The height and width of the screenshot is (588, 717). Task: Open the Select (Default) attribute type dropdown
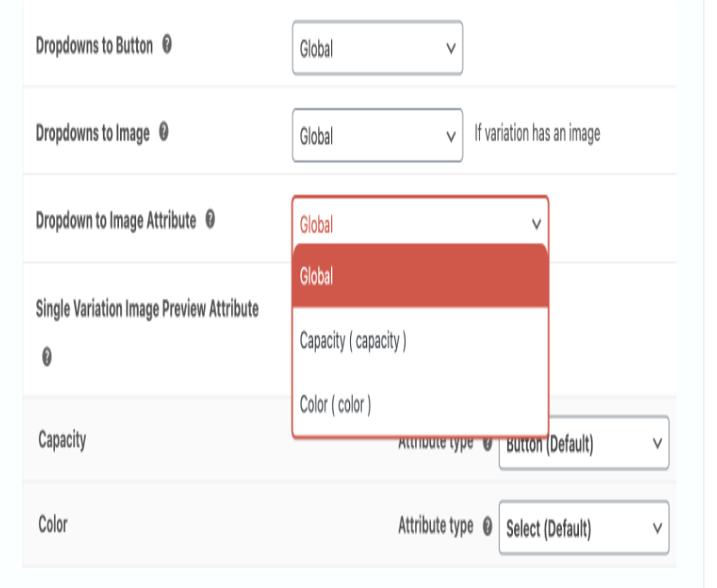coord(584,528)
